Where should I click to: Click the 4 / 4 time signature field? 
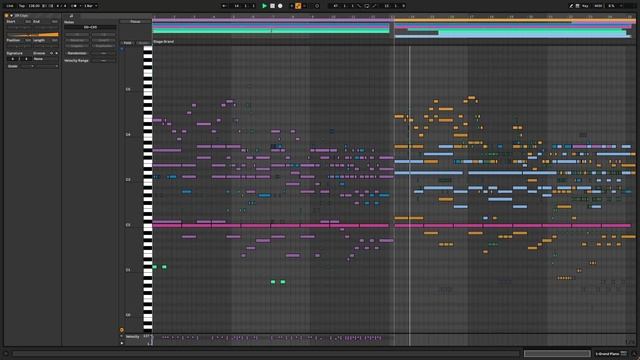tap(60, 6)
